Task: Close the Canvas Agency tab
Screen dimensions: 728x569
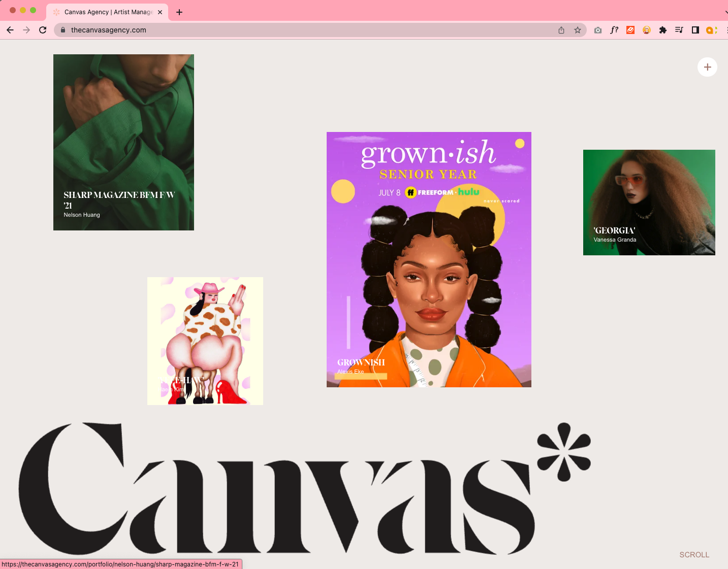Action: coord(160,12)
